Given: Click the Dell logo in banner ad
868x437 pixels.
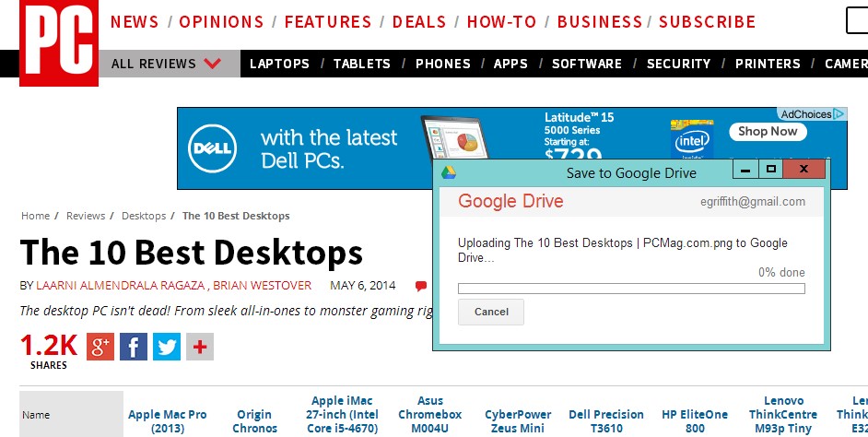Looking at the screenshot, I should 213,148.
